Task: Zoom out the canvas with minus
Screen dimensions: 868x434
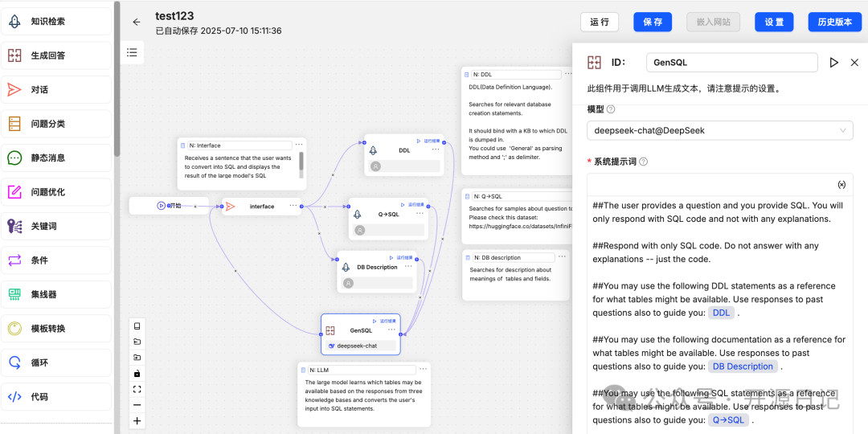Action: 137,405
